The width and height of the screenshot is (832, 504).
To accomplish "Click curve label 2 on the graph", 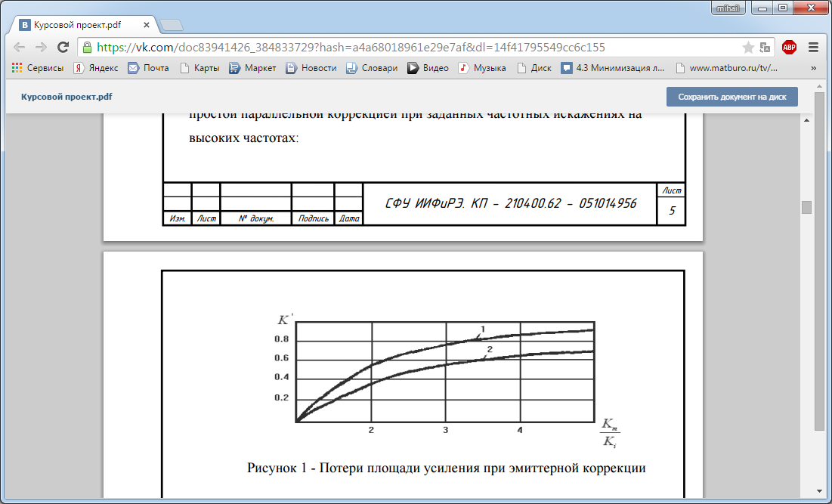I will click(490, 349).
